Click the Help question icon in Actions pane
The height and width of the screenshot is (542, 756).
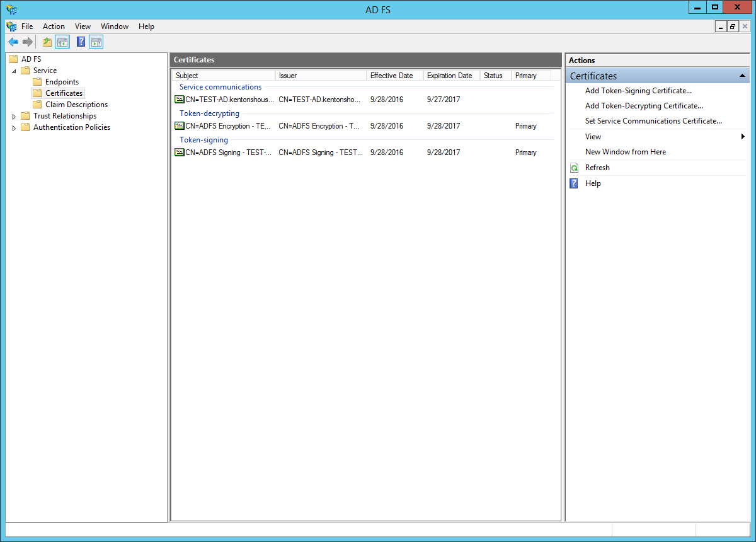(x=574, y=183)
